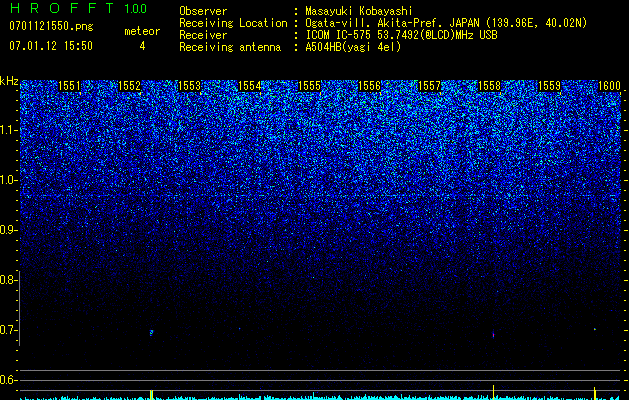
Task: Click antenna value A504HB(yagi 4el)
Action: 353,47
